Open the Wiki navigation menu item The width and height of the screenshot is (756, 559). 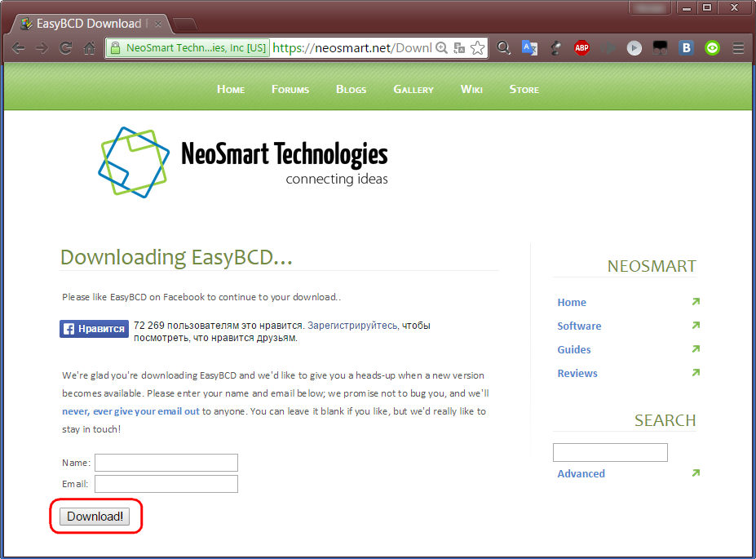471,89
